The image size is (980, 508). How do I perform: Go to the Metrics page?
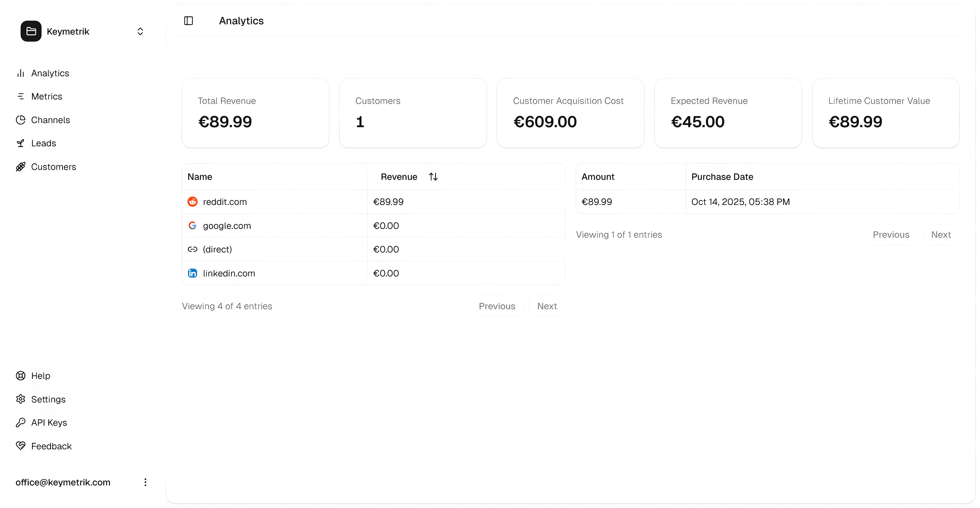pos(46,96)
